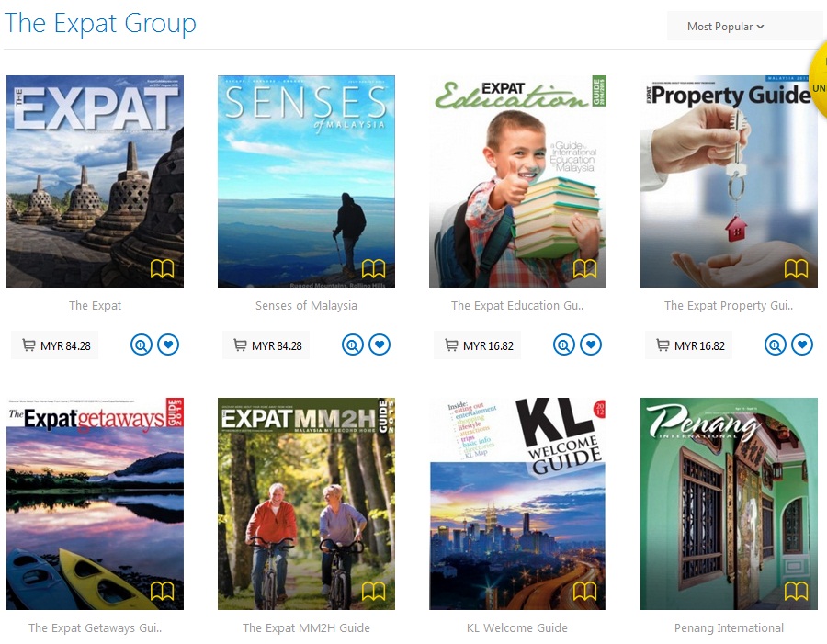
Task: Add Expat Education Guide to cart
Action: (x=477, y=345)
